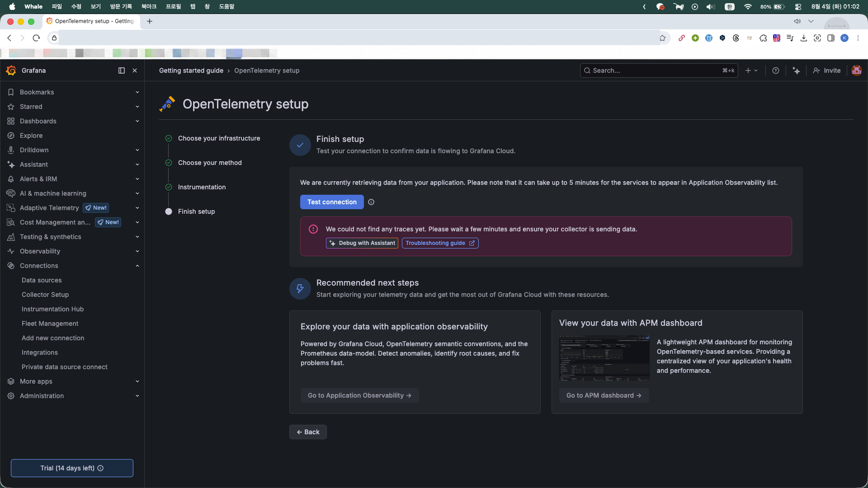Screen dimensions: 868x488
Task: Select the Choose your infrastructure step
Action: tap(219, 138)
